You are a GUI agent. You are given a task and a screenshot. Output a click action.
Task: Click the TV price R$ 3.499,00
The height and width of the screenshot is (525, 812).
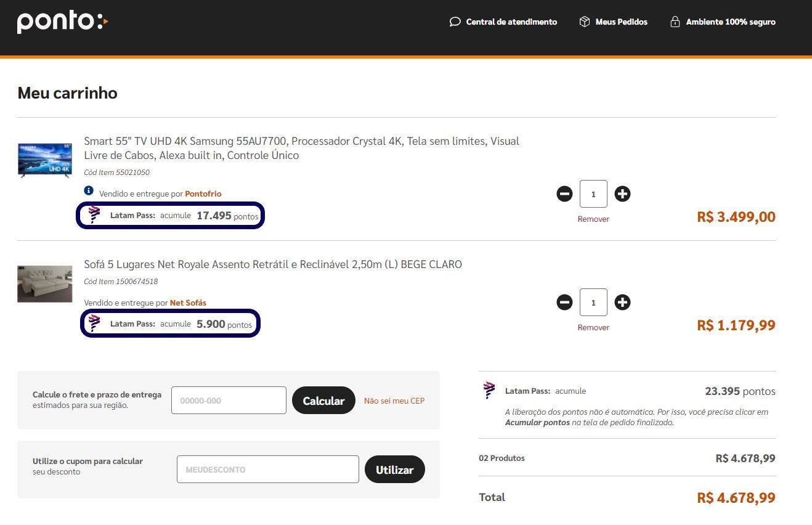point(736,217)
